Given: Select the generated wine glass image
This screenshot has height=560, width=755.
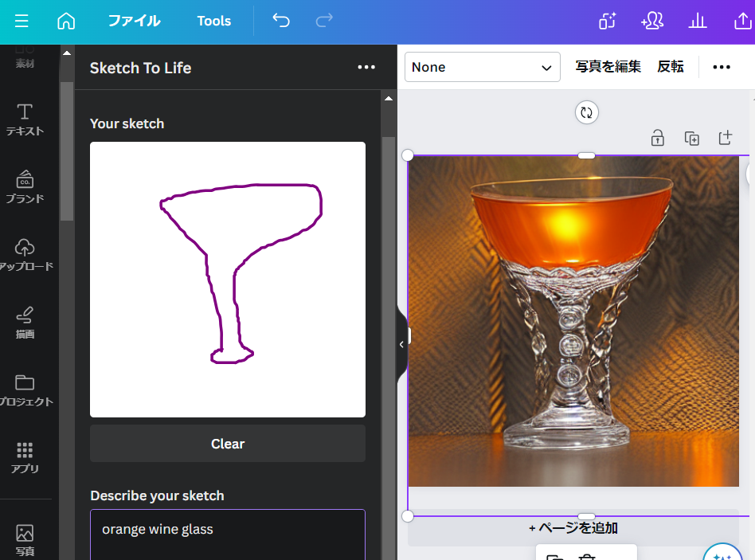Looking at the screenshot, I should (x=573, y=321).
